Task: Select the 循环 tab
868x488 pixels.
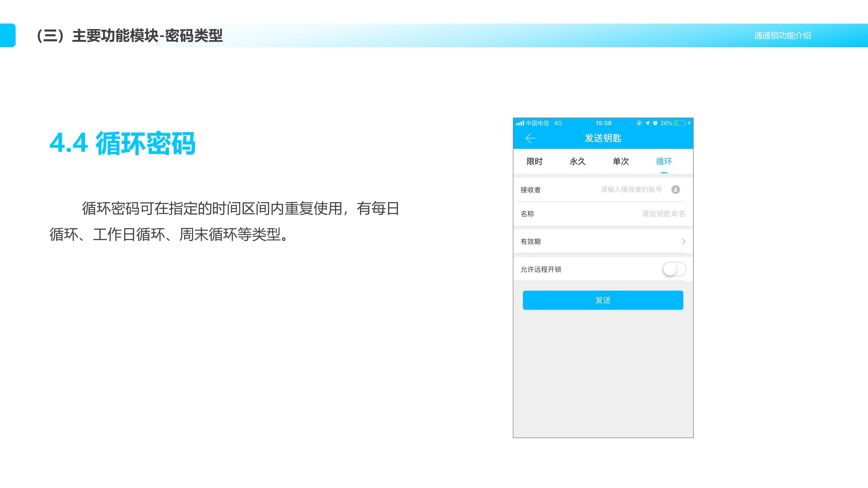Action: pos(664,162)
